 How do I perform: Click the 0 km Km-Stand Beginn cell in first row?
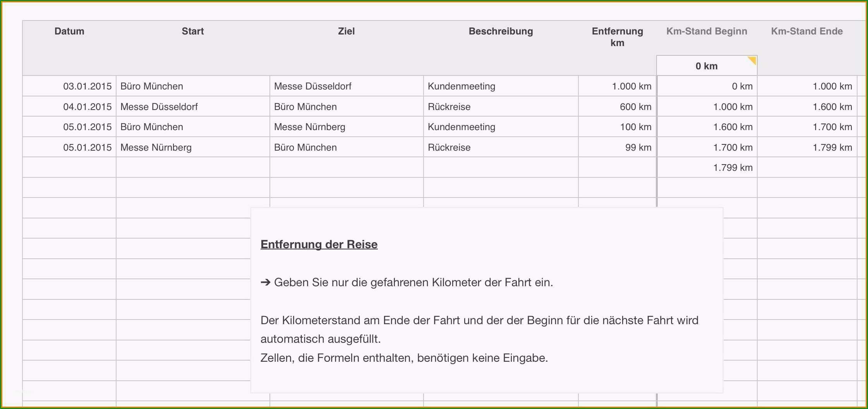(707, 86)
